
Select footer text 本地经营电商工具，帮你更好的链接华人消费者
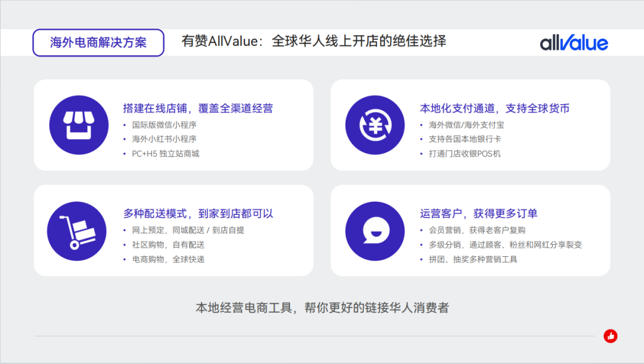pos(323,308)
